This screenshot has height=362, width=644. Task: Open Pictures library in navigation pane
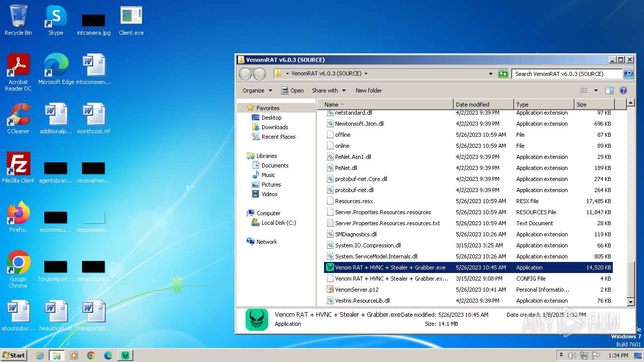[x=271, y=185]
